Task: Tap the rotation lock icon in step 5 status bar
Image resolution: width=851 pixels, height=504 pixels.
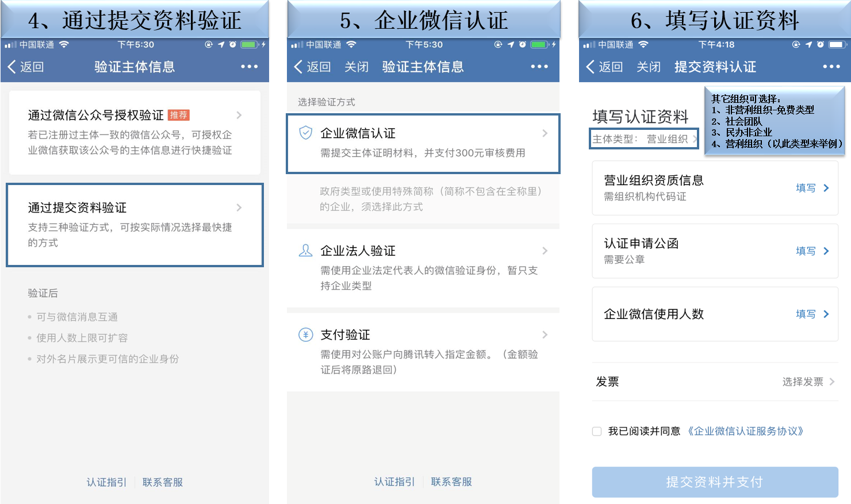Action: 498,44
